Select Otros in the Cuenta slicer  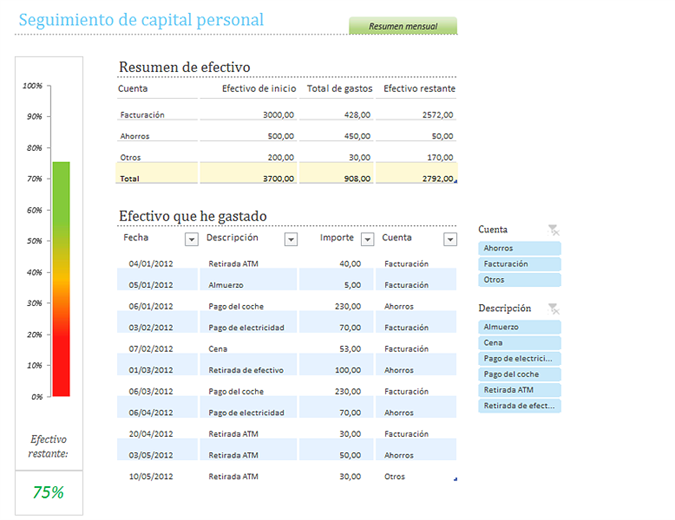point(520,280)
